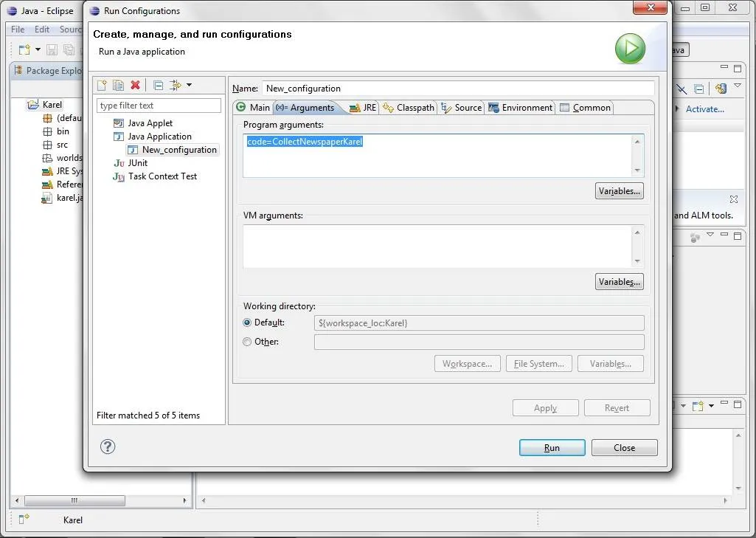
Task: Click the Task Context Test icon
Action: click(119, 176)
